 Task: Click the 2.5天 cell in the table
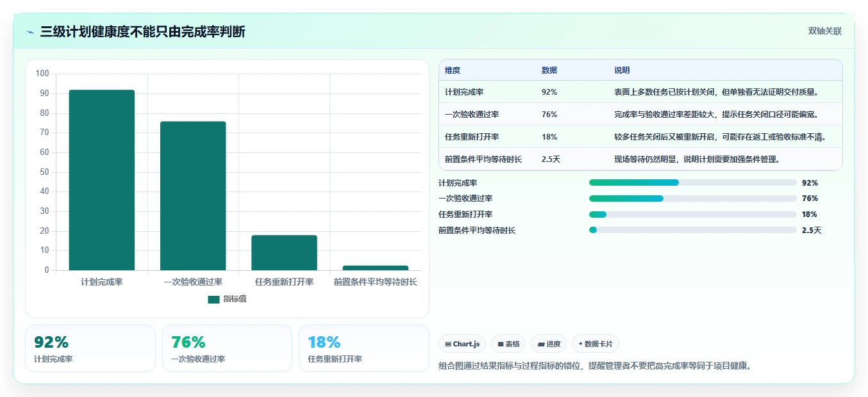[x=551, y=159]
